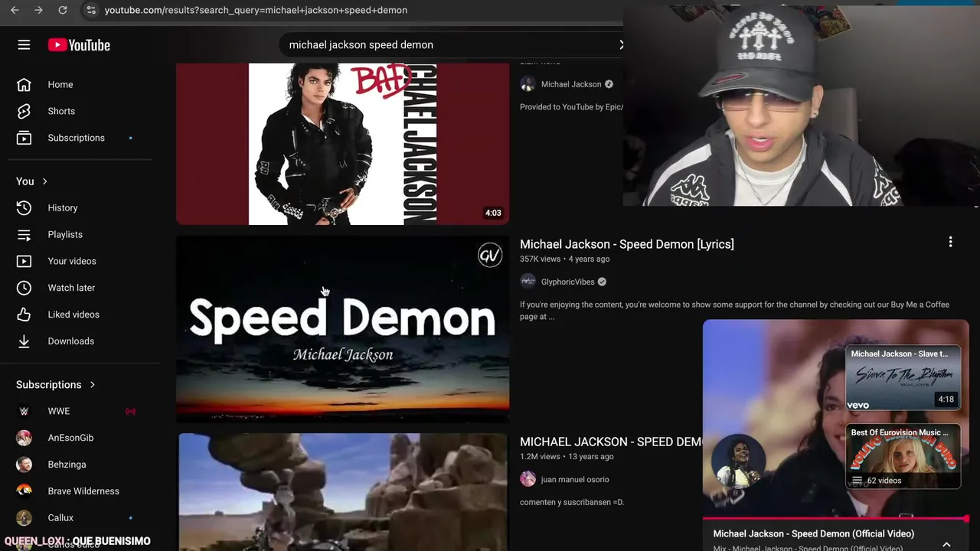Click the circular channel avatar in miniplayer
980x551 pixels.
(738, 461)
